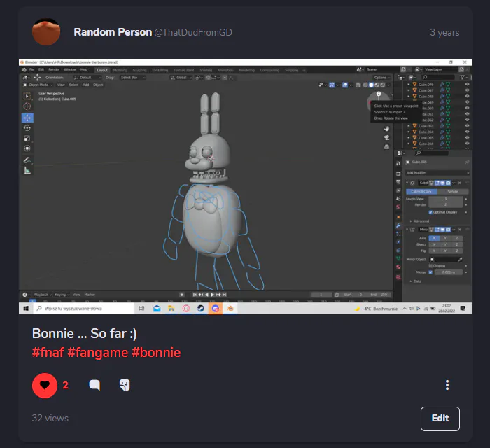This screenshot has height=448, width=490.
Task: Open the Global transform orientation dropdown
Action: [x=181, y=78]
